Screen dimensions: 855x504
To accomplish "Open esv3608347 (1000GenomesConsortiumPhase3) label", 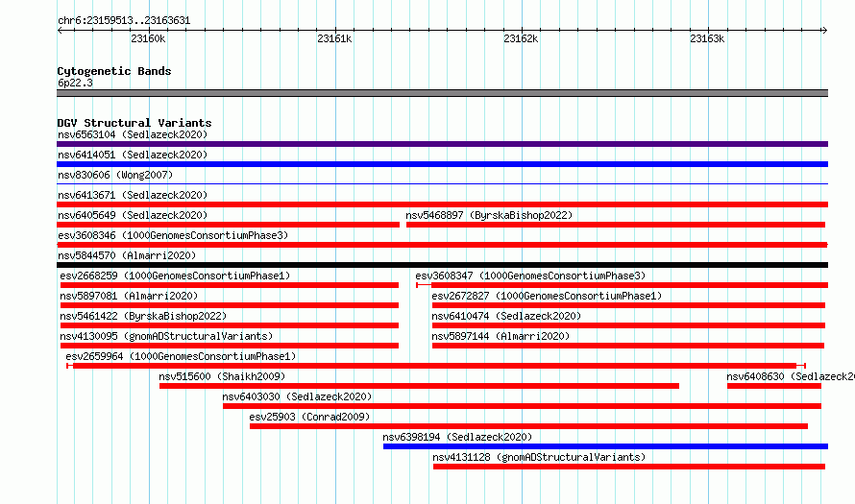I will click(x=530, y=276).
